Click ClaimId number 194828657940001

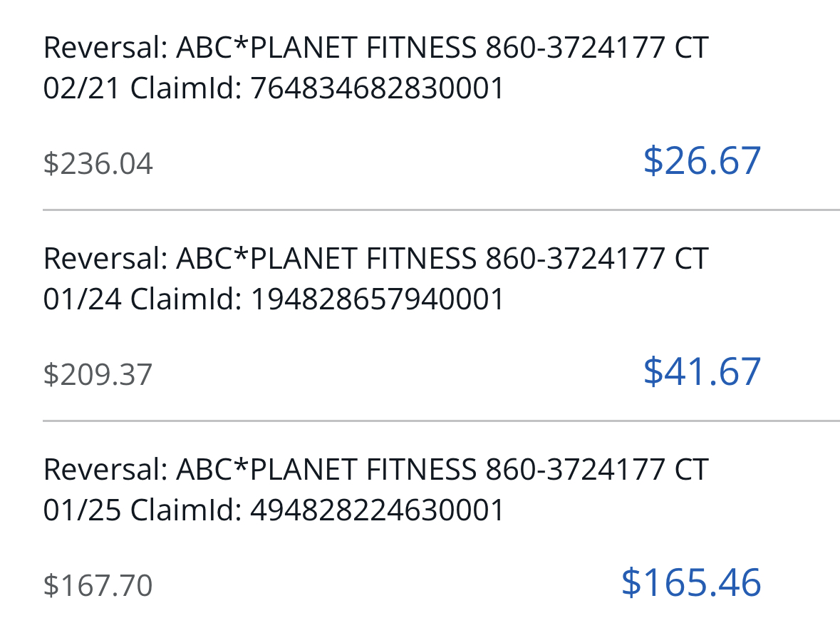click(378, 299)
